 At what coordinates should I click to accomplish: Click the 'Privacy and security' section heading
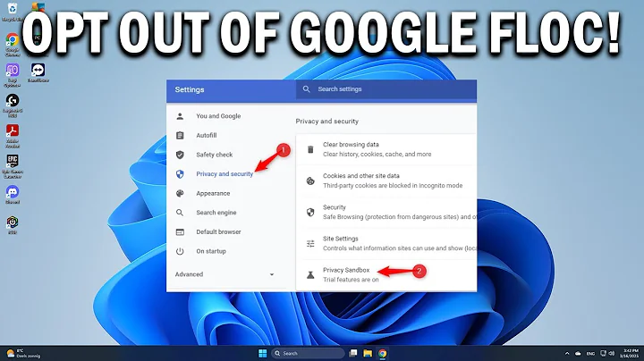pyautogui.click(x=327, y=122)
